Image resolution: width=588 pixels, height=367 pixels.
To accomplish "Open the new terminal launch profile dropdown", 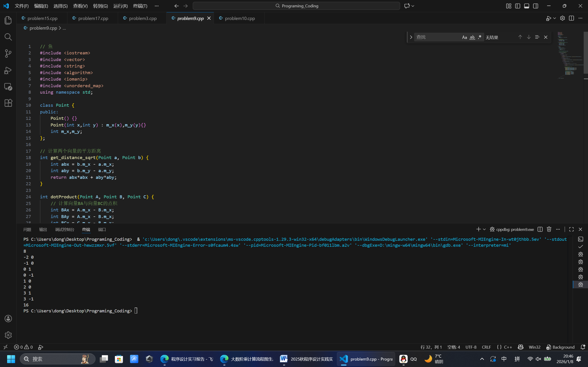I will click(484, 229).
